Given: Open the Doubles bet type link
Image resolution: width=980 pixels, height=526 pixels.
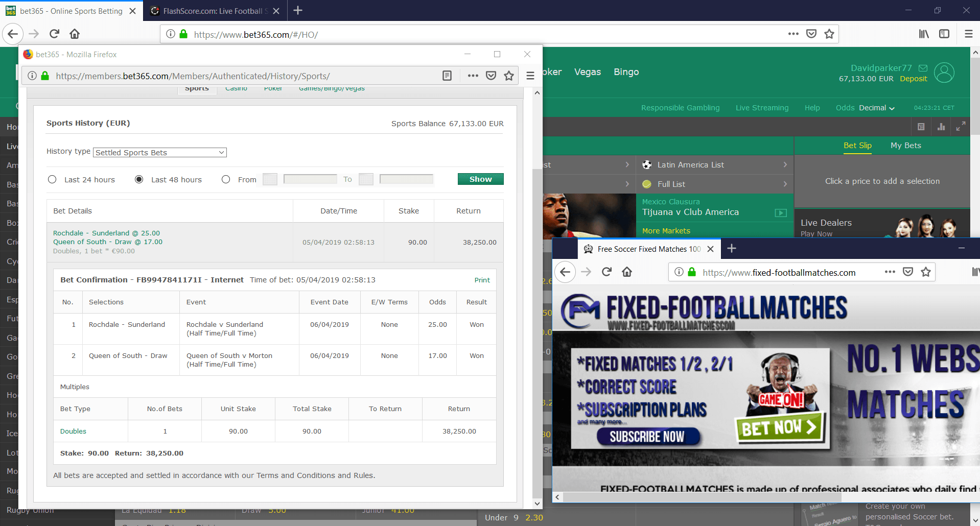Looking at the screenshot, I should tap(73, 431).
